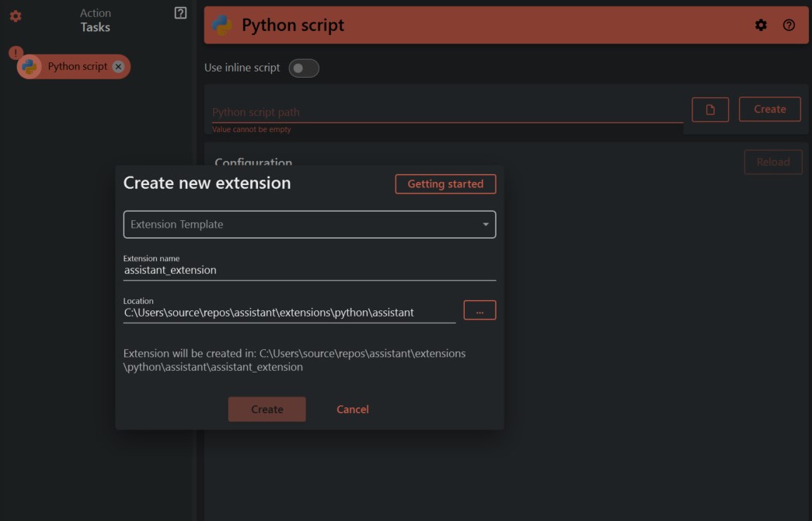Viewport: 812px width, 521px height.
Task: Expand the Extension Template selection list
Action: (486, 224)
